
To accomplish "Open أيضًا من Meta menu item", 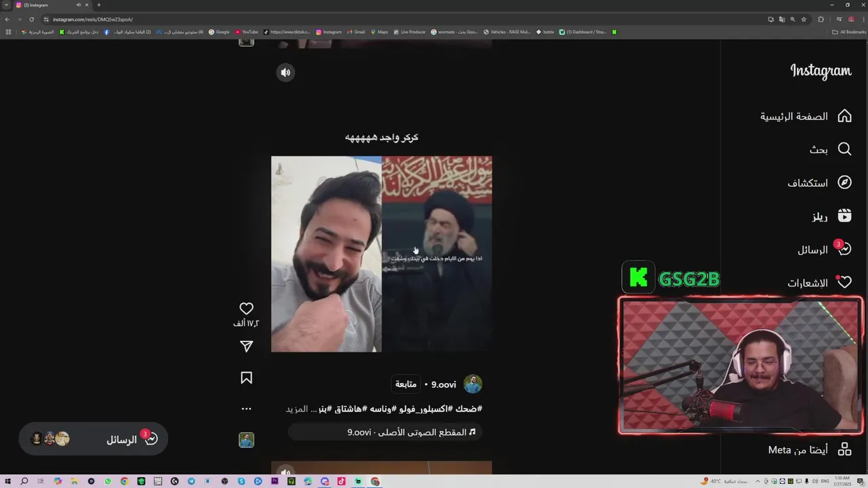I will pyautogui.click(x=810, y=449).
